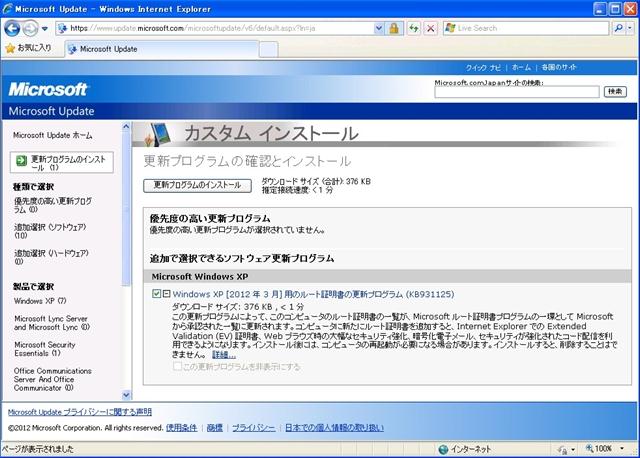
Task: Click the Internet Explorer title bar icon
Action: [7, 9]
